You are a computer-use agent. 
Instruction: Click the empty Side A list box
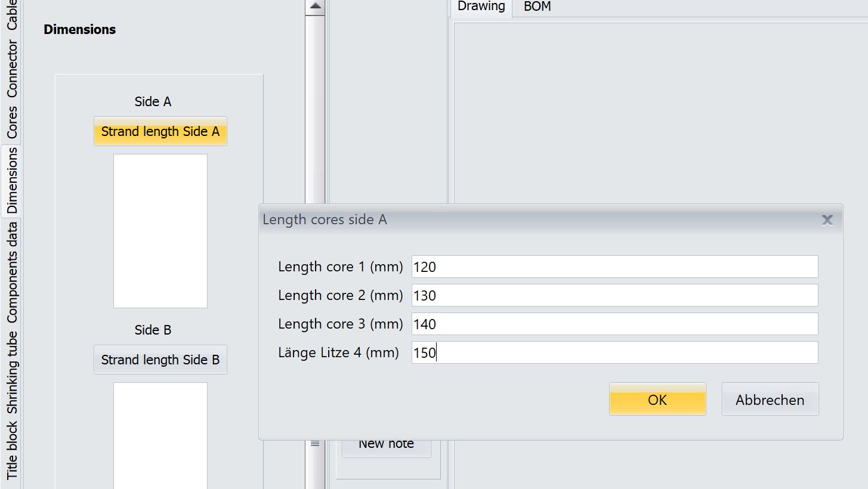click(160, 231)
